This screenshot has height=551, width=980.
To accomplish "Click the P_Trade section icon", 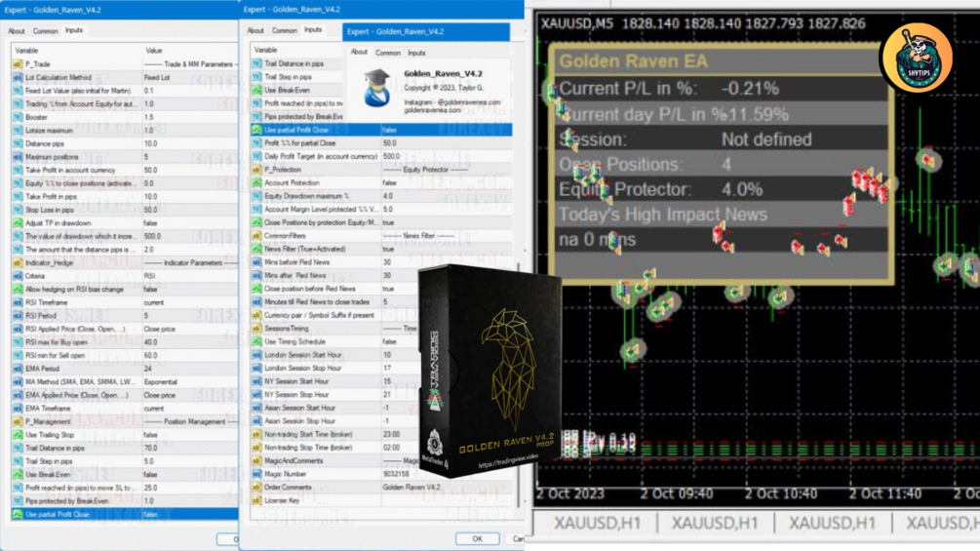I will tap(18, 64).
